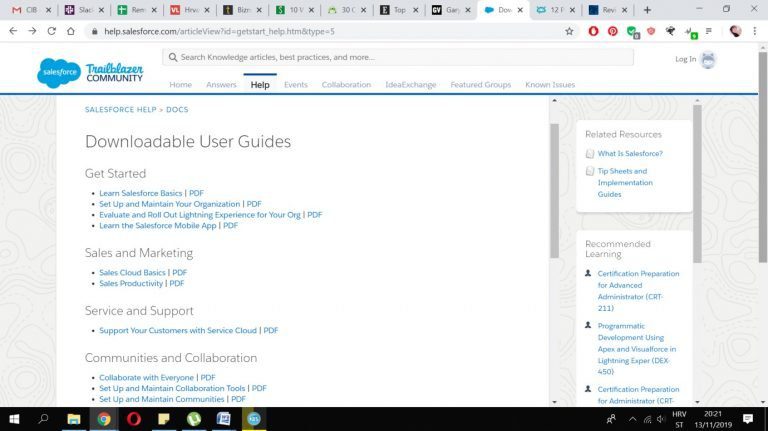Open the browser home icon

pyautogui.click(x=71, y=31)
